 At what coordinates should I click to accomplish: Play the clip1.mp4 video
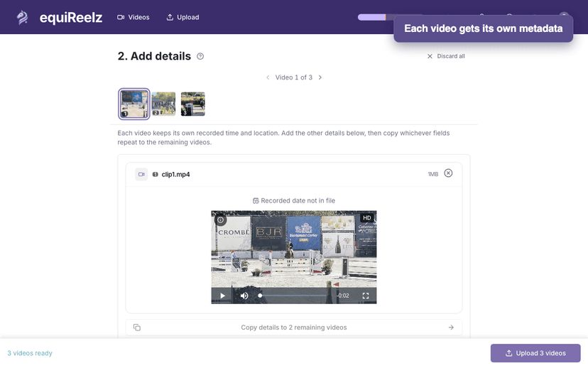point(222,296)
